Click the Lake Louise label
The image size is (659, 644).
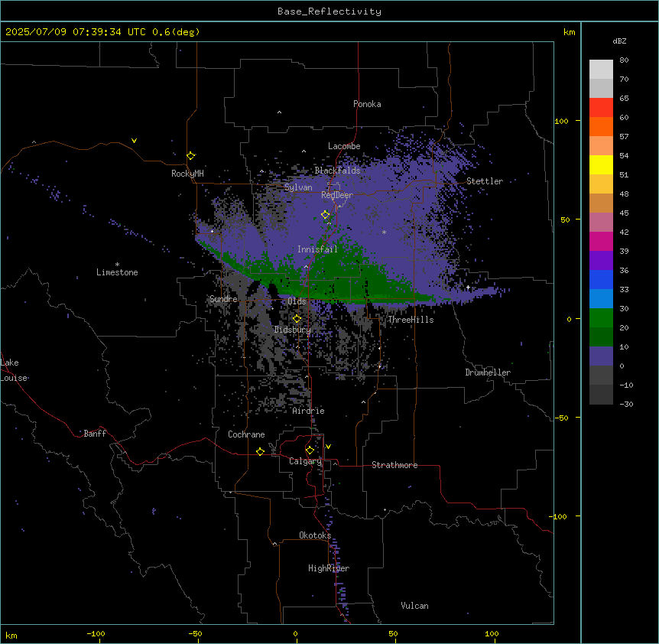pos(12,370)
